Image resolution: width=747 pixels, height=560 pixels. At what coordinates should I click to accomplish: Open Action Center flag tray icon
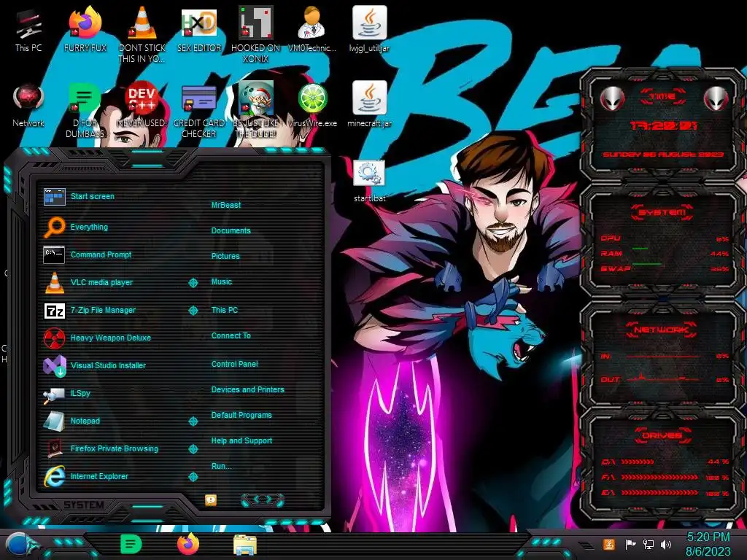(630, 544)
